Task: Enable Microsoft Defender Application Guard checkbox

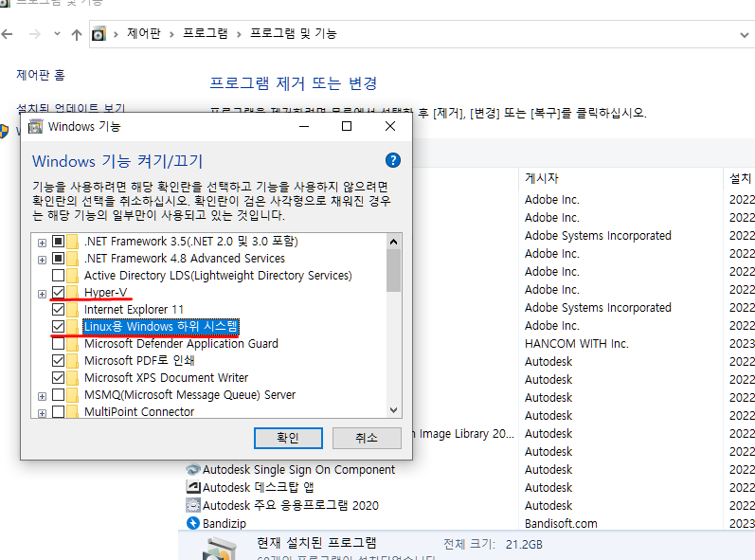Action: pos(59,343)
